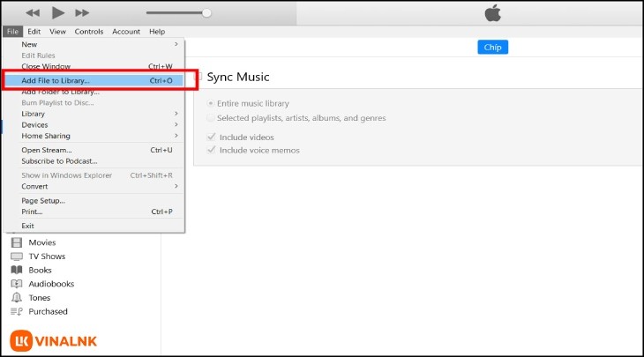Viewport: 644px width, 357px height.
Task: Open the Purchased list icon
Action: [16, 311]
